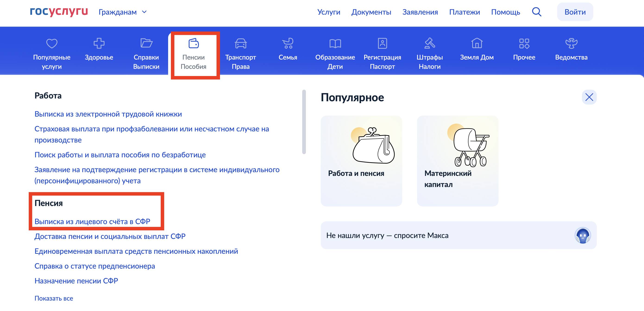Click the services list scrollbar
The image size is (644, 311).
tap(304, 122)
